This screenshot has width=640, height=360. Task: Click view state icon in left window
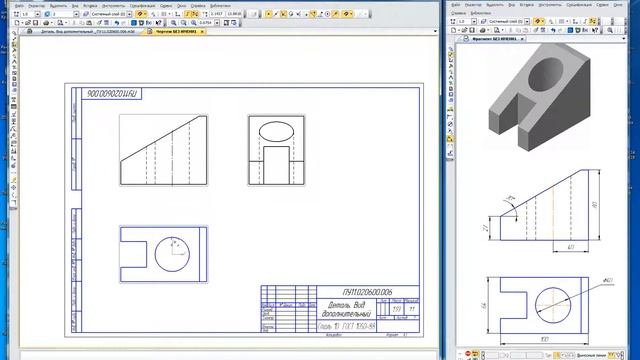[x=47, y=14]
